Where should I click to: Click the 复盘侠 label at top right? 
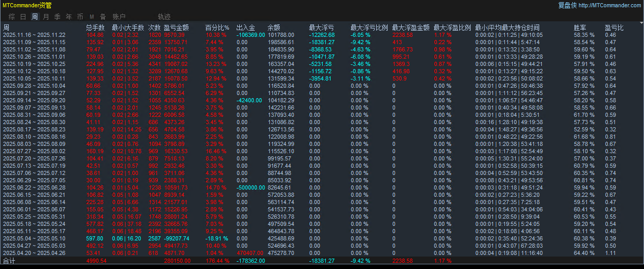(567, 5)
